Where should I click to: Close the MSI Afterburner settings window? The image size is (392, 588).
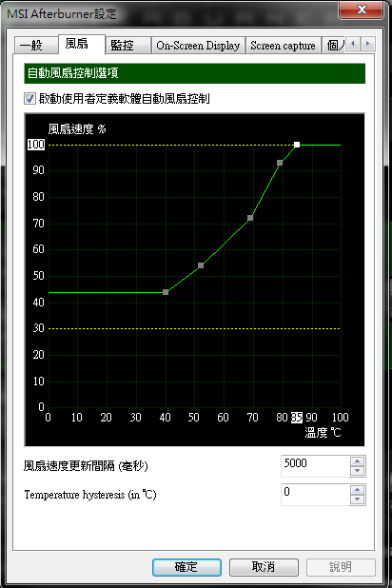(x=361, y=10)
